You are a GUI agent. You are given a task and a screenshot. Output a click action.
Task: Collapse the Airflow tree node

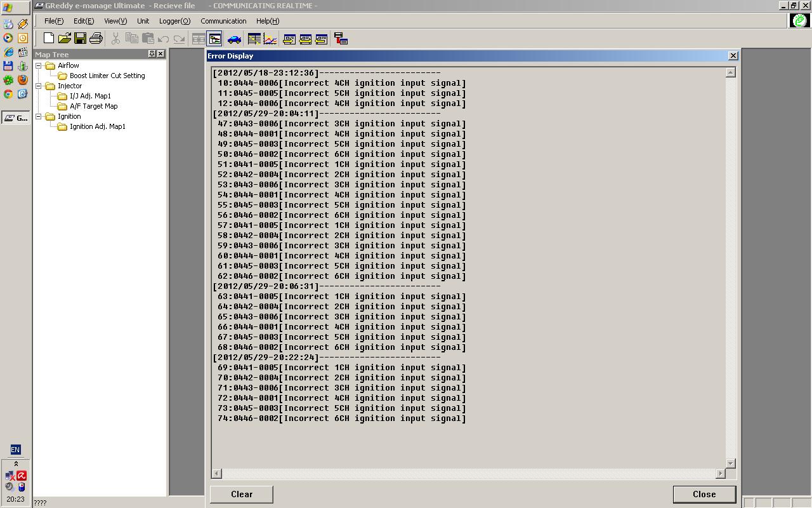[39, 65]
